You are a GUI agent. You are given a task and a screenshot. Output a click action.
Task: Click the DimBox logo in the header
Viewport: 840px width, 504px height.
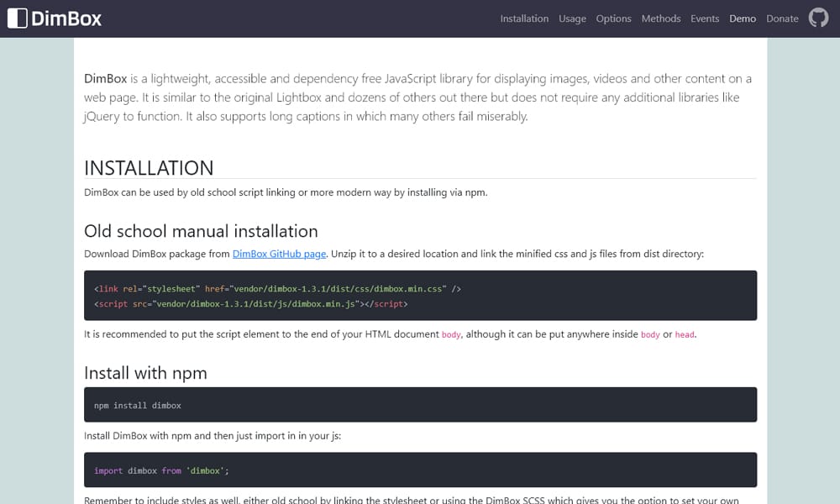[x=55, y=18]
